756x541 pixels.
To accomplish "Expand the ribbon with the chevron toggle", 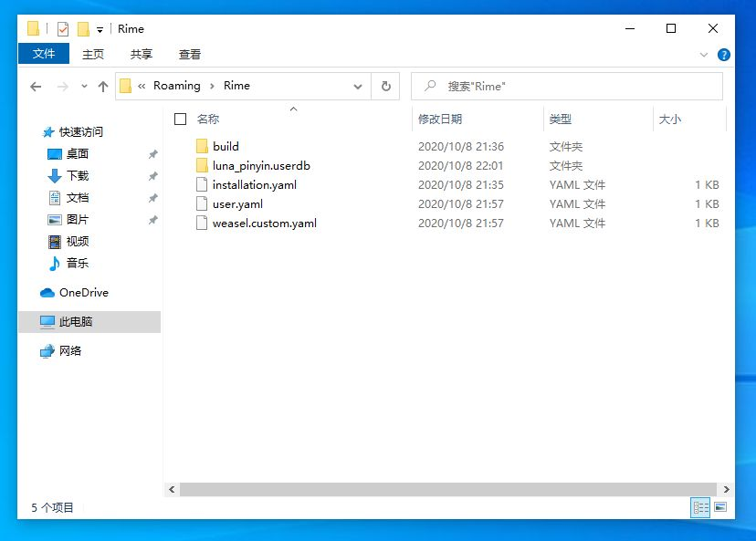I will 703,54.
